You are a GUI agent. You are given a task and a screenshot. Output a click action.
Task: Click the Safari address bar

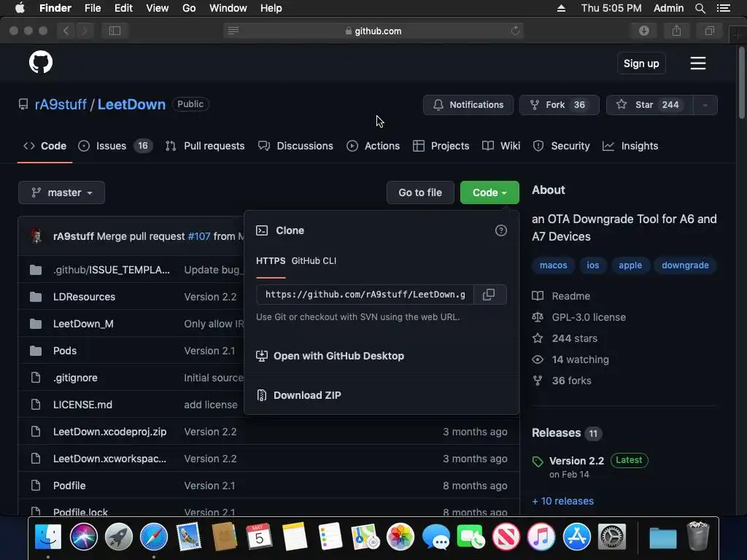point(373,31)
